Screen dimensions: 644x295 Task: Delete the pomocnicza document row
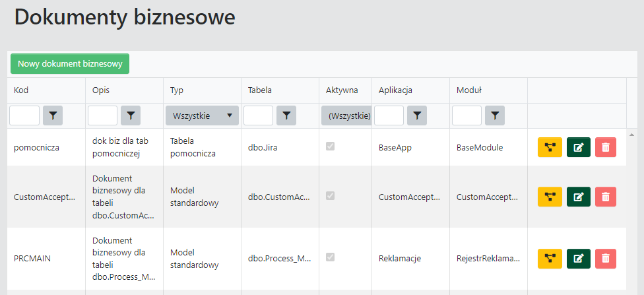[606, 148]
